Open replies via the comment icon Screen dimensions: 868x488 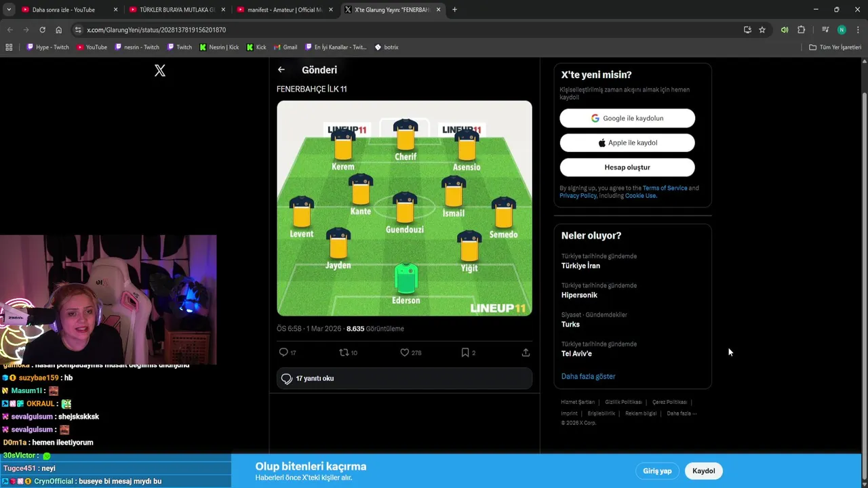pos(283,352)
